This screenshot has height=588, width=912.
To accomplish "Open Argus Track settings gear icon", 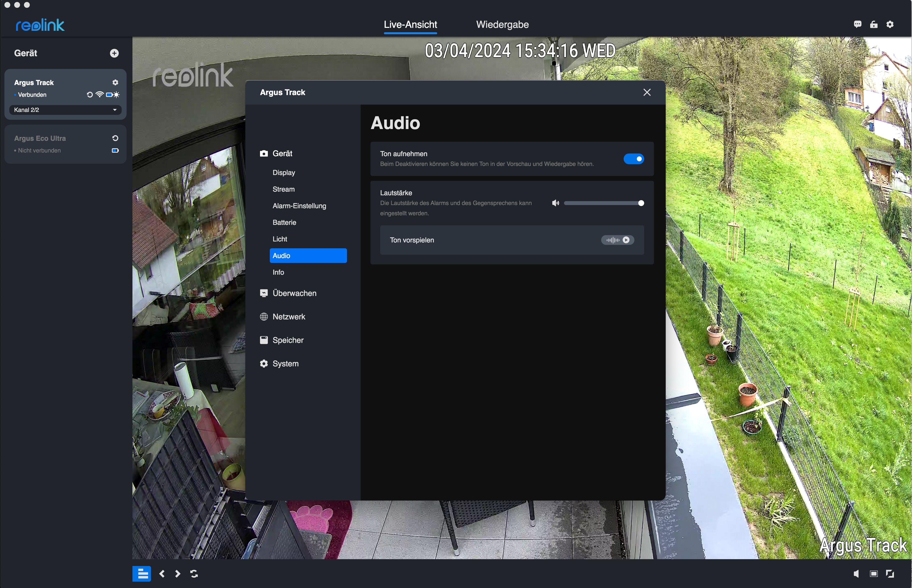I will click(115, 82).
